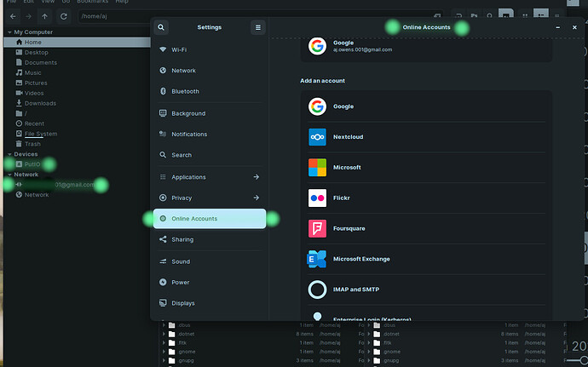Open the Network settings panel

210,71
